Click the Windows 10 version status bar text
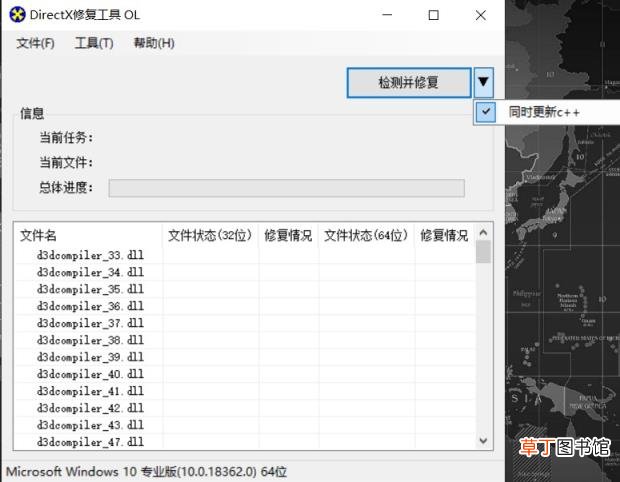The width and height of the screenshot is (620, 482). [x=146, y=472]
